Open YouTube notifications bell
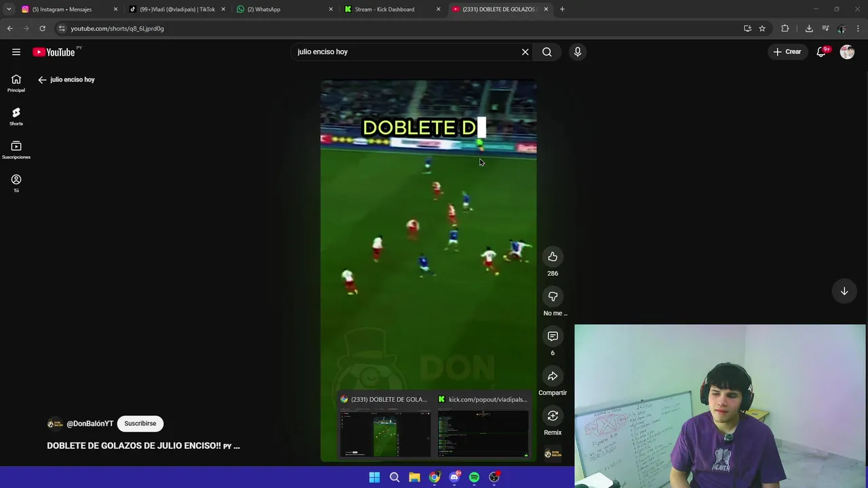Screen dimensions: 868x488 click(x=821, y=52)
